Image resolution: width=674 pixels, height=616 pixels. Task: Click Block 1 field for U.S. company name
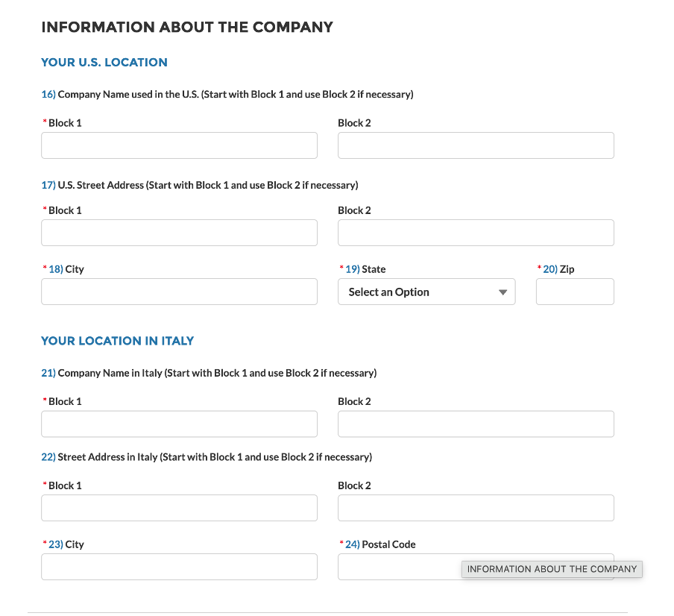(179, 145)
